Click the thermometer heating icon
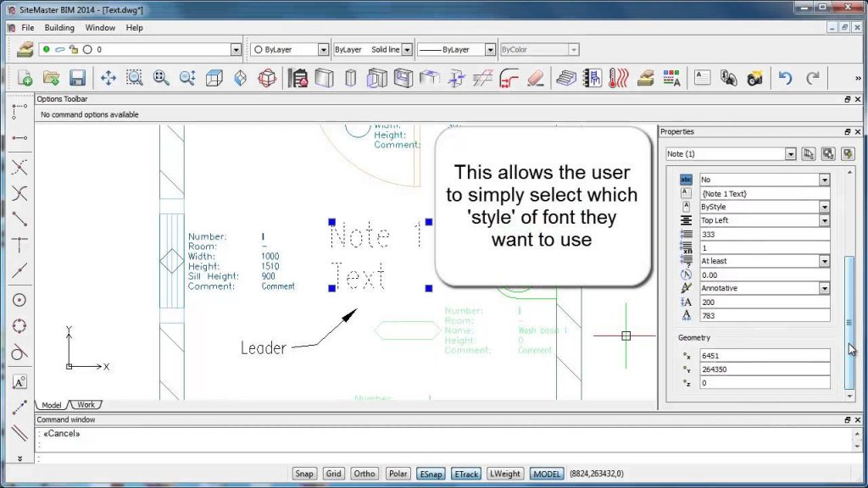Viewport: 868px width, 488px height. 618,78
